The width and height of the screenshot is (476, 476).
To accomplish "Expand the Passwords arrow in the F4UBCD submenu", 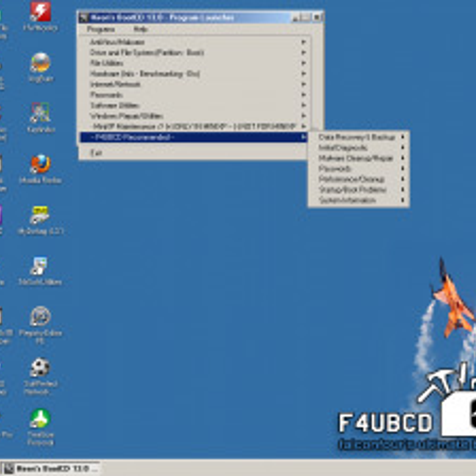I will tap(403, 169).
